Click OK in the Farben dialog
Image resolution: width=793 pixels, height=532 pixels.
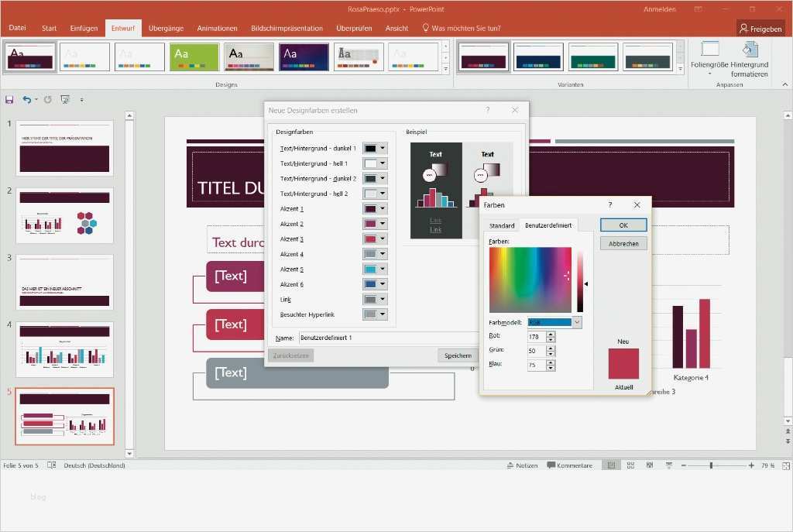click(x=623, y=225)
